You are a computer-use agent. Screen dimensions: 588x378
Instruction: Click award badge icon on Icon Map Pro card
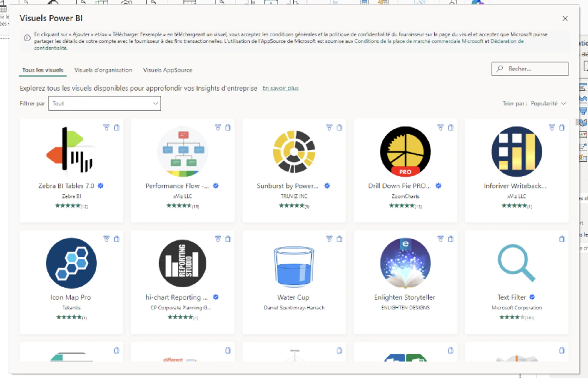tap(106, 239)
